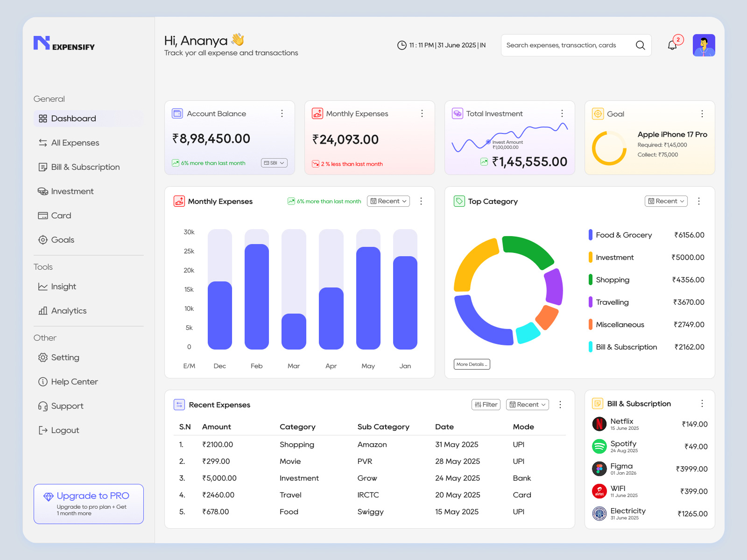Select the Spotify subscription icon

pyautogui.click(x=599, y=446)
